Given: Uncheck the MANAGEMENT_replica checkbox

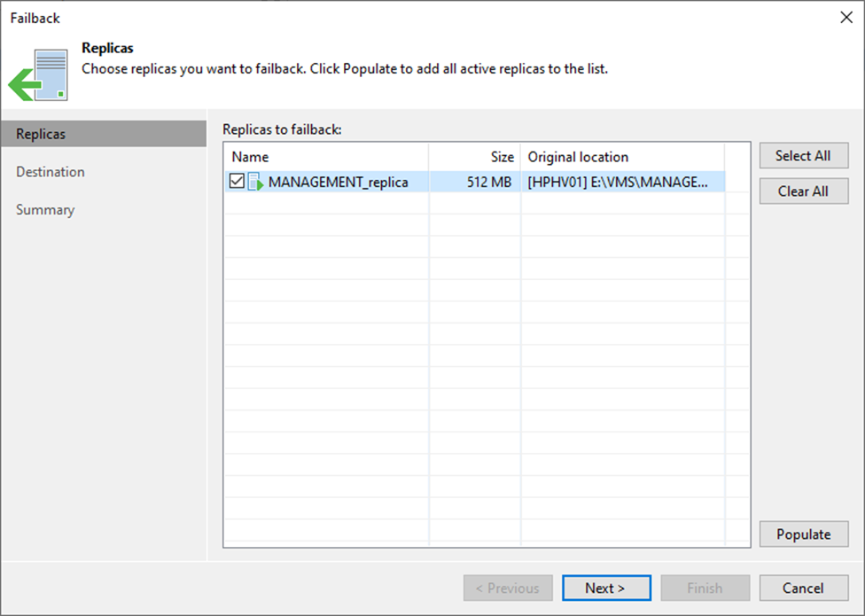Looking at the screenshot, I should [x=237, y=182].
